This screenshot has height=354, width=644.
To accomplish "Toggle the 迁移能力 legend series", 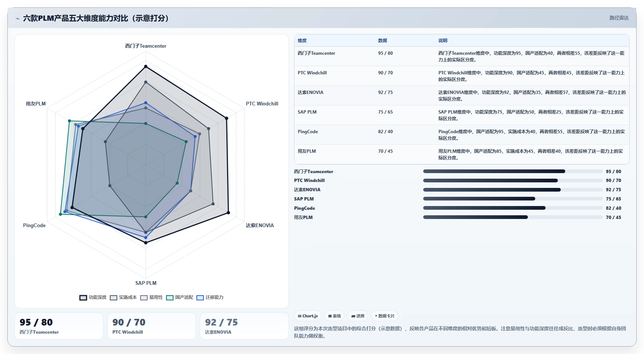I will (210, 297).
